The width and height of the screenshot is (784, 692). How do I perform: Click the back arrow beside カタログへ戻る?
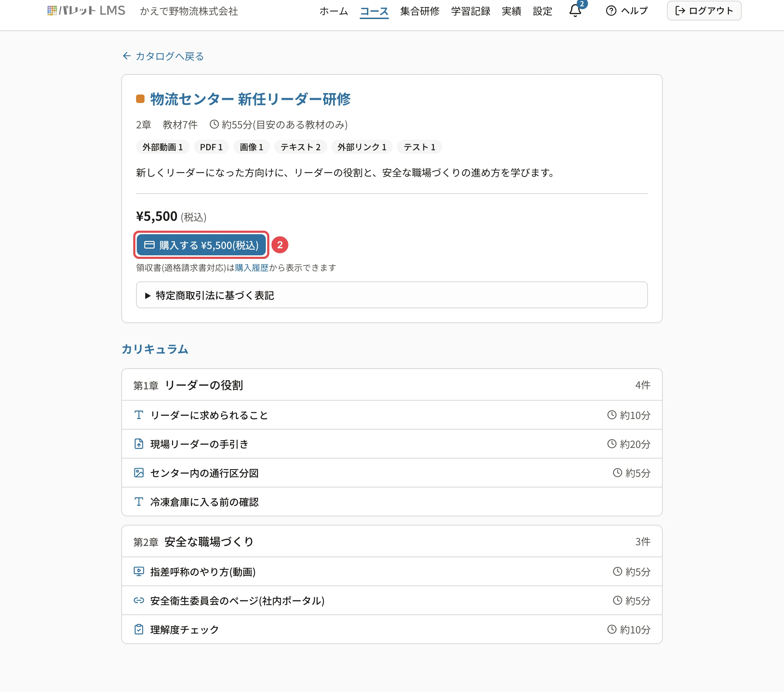tap(127, 56)
